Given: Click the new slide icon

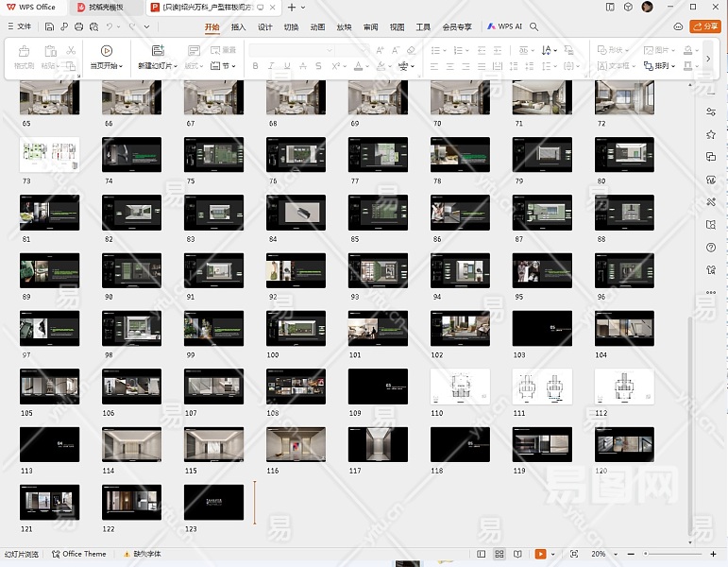Looking at the screenshot, I should (x=158, y=51).
